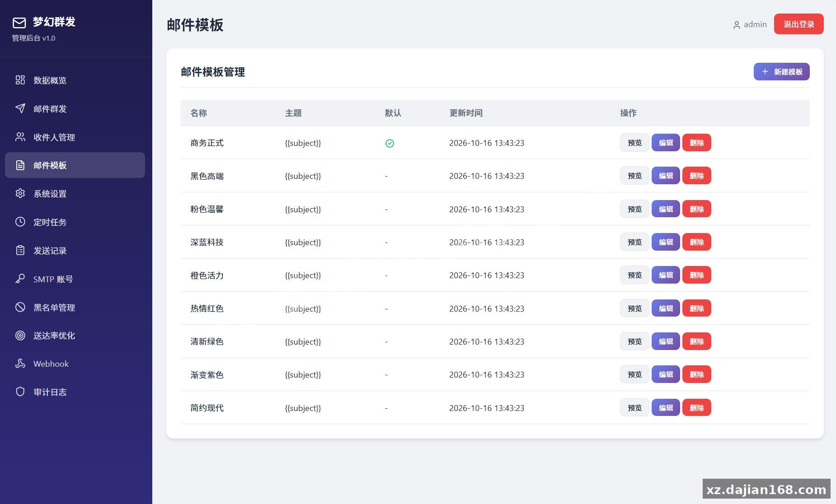Click the 审计日志 shield icon
836x504 pixels.
20,392
